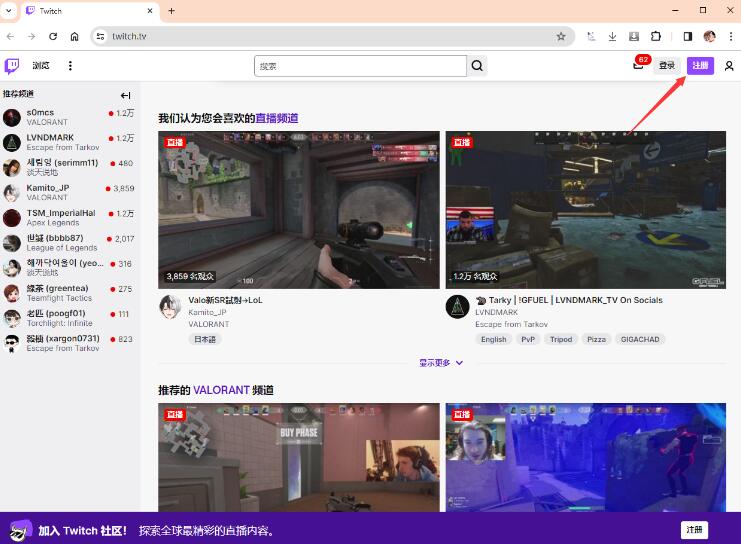
Task: Click the GIGACHAD tag
Action: 640,339
